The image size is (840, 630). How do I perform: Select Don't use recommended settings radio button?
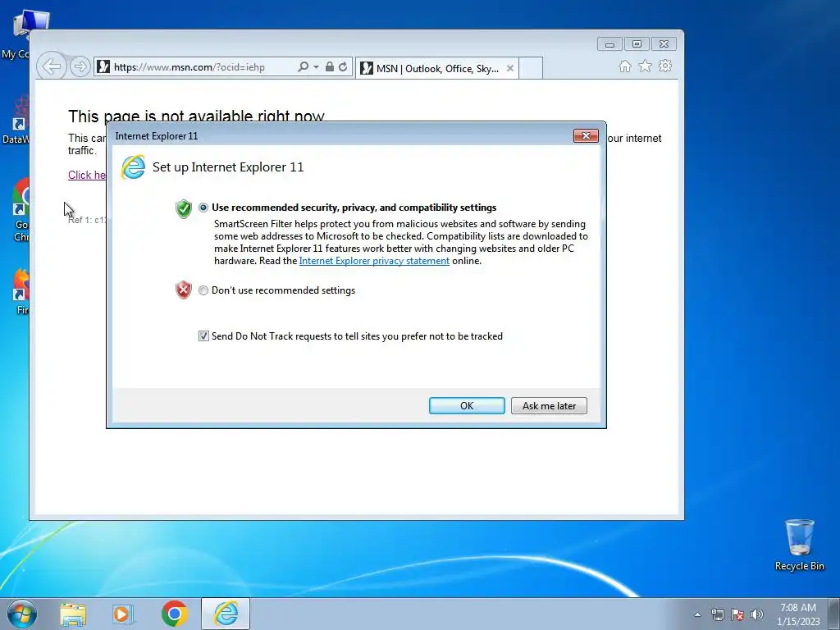click(203, 290)
